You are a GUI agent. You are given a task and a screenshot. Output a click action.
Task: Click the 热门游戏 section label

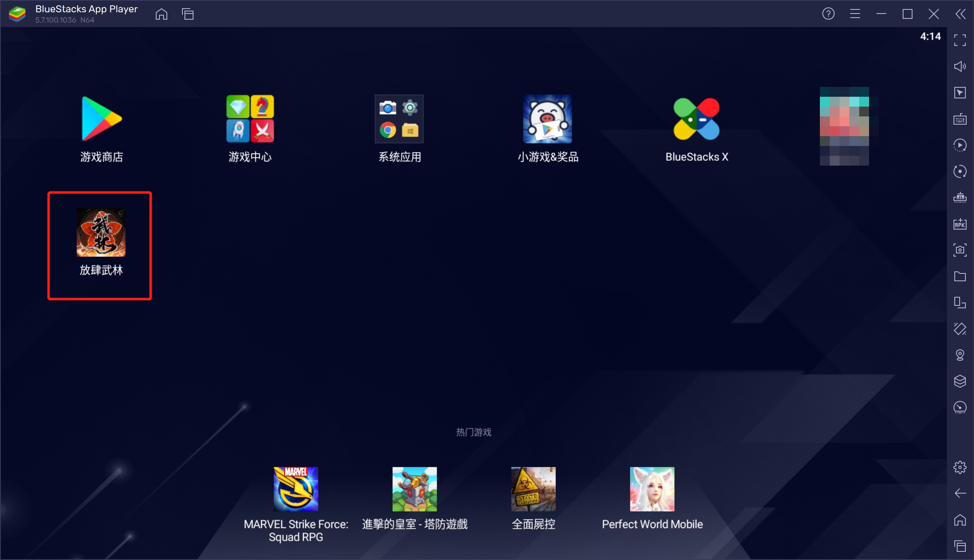coord(473,432)
